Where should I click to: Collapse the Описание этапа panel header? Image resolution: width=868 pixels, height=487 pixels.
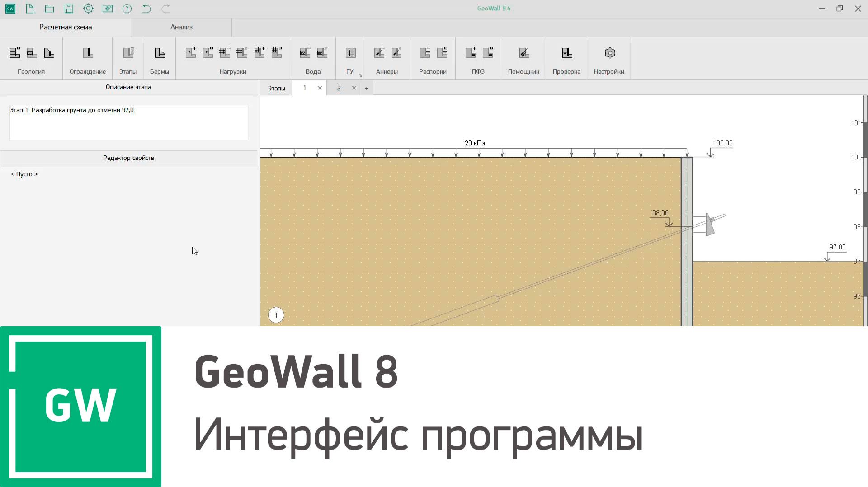pyautogui.click(x=128, y=87)
